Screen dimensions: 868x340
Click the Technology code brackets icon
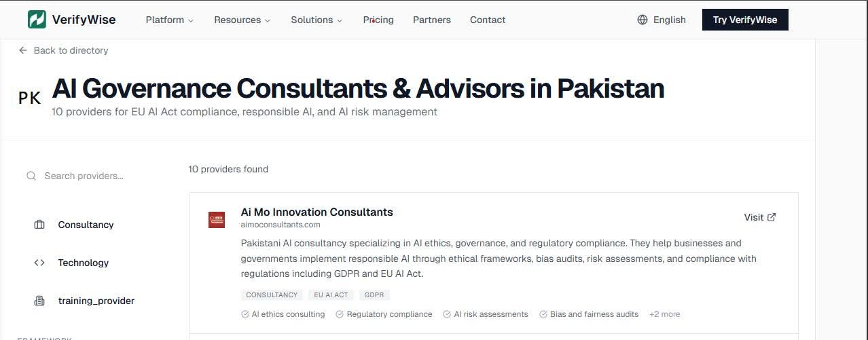click(39, 263)
